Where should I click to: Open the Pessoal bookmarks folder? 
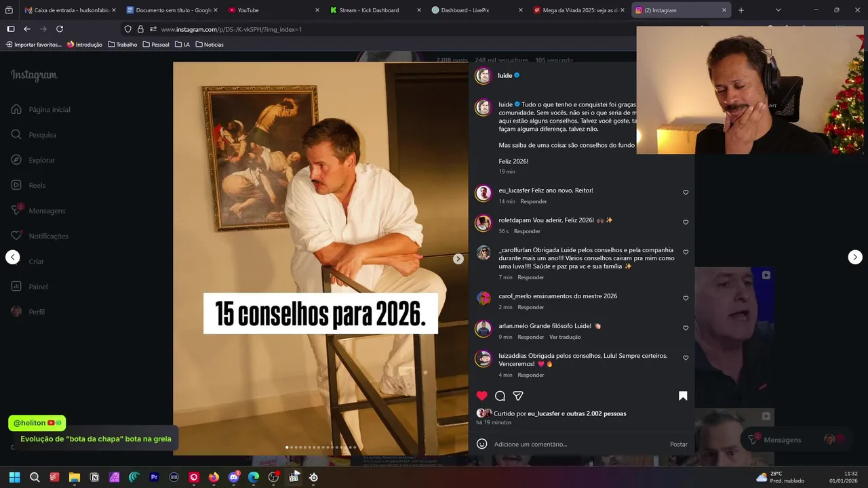pyautogui.click(x=156, y=45)
